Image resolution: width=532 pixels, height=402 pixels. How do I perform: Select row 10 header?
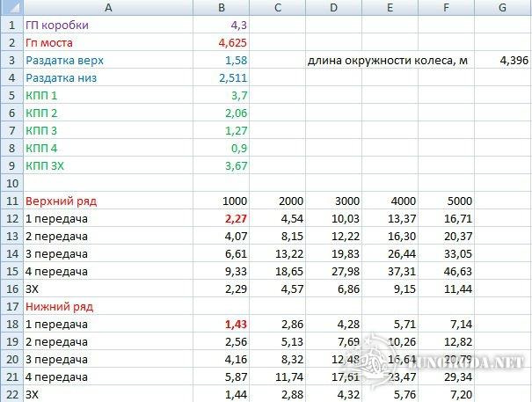coord(12,183)
